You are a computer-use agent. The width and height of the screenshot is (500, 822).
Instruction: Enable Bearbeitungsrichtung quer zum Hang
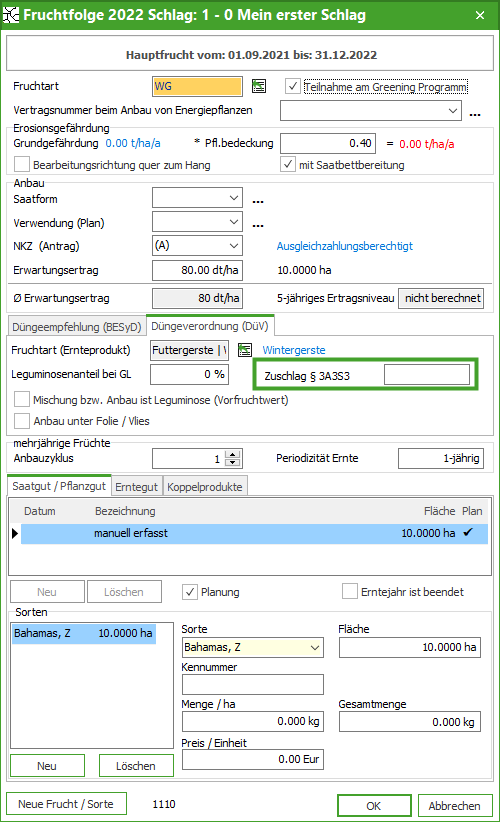tap(22, 165)
